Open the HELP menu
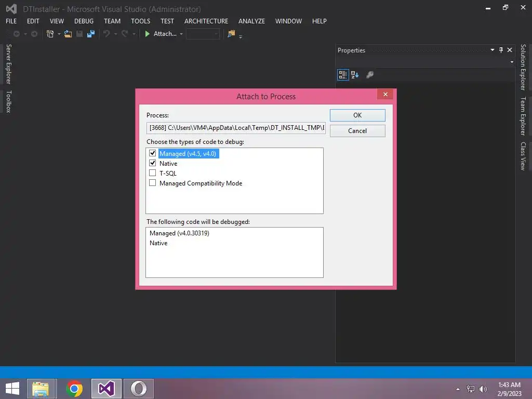 [x=320, y=21]
